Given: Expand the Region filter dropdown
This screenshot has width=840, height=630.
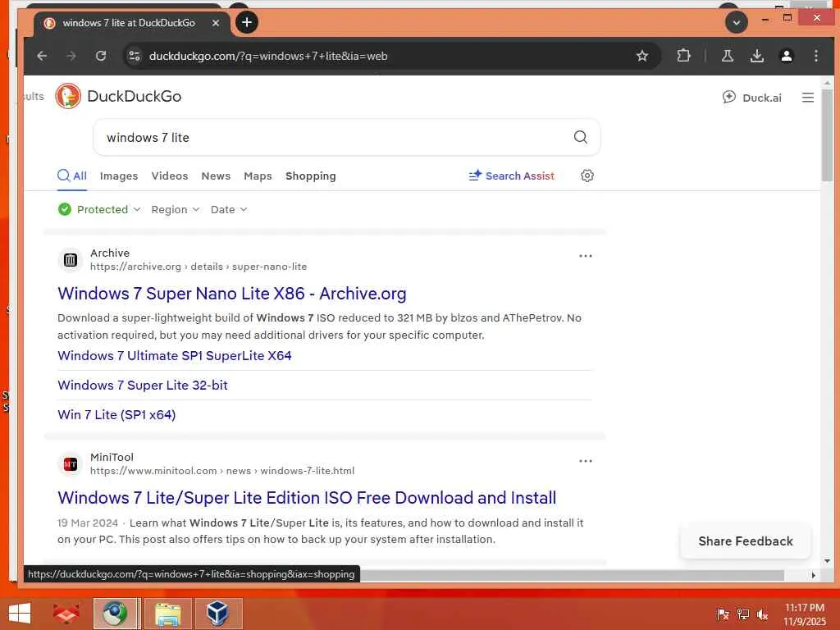Looking at the screenshot, I should point(176,209).
